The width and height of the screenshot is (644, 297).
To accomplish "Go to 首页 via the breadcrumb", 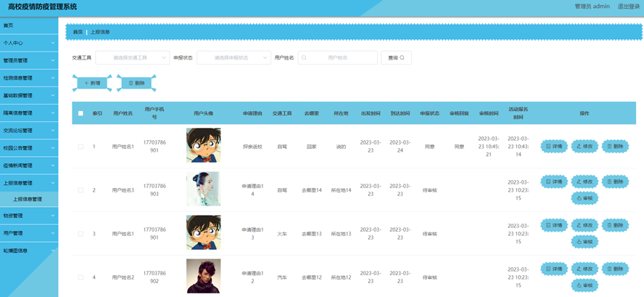I will (78, 32).
